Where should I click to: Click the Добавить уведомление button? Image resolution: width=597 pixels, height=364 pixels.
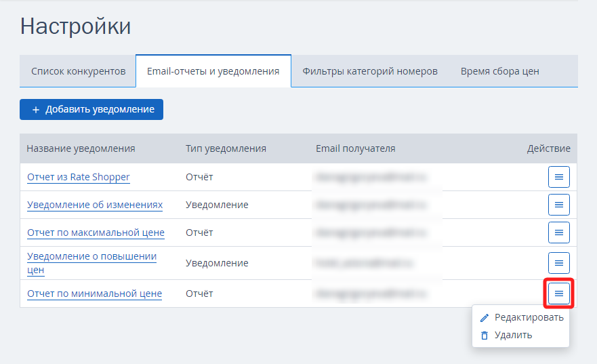(91, 110)
